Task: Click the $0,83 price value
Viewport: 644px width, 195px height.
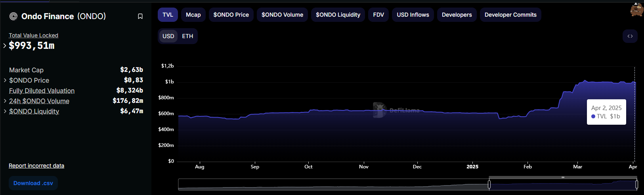Action: (134, 80)
